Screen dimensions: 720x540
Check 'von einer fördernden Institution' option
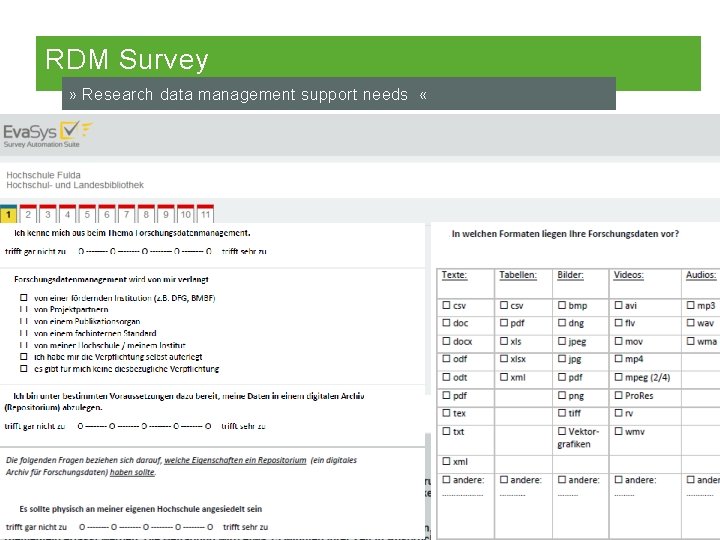coord(23,298)
